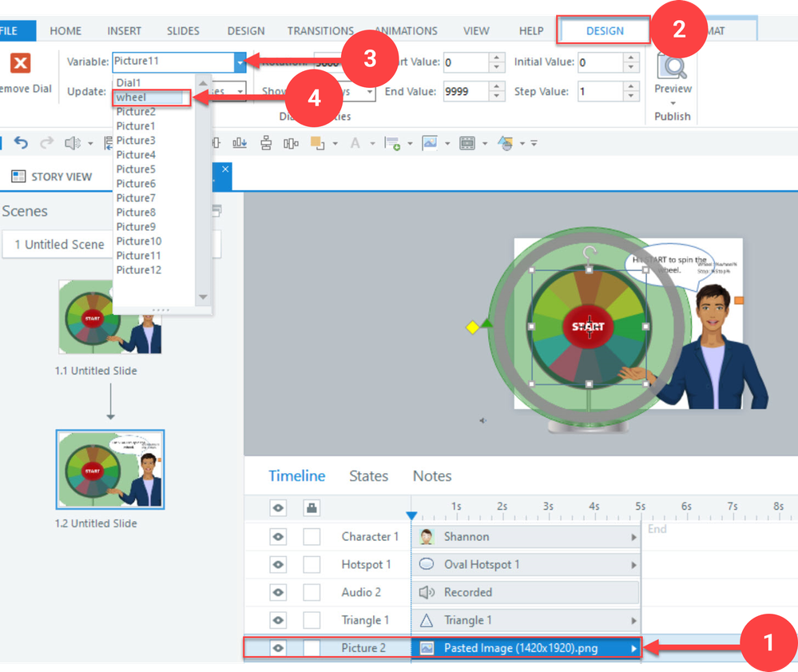
Task: Switch to the States panel tab
Action: [368, 476]
